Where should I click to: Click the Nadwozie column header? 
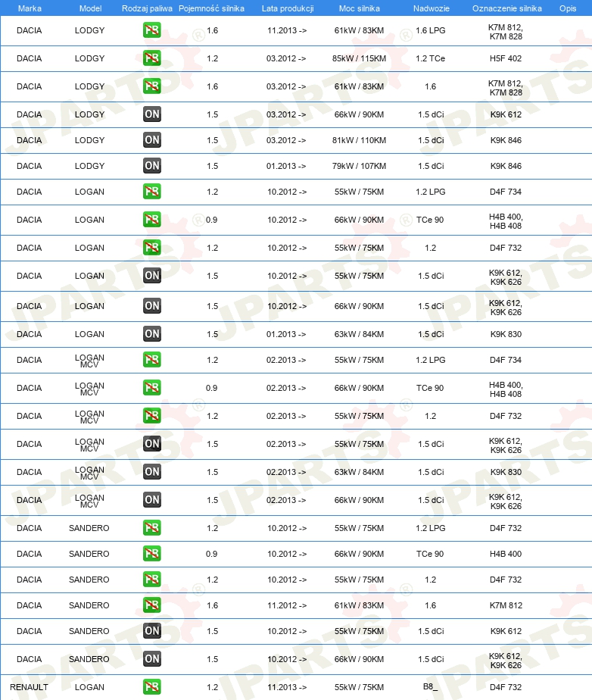tap(431, 8)
